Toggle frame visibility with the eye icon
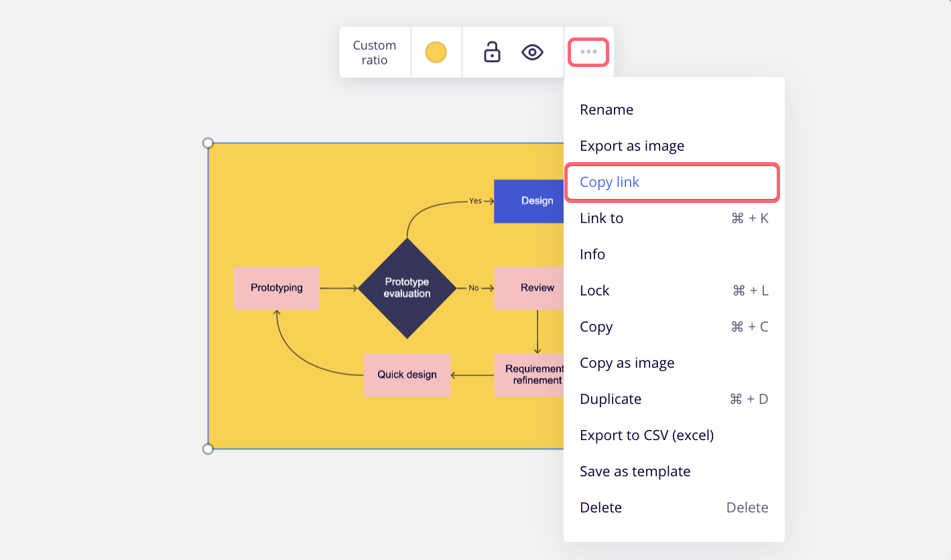This screenshot has height=560, width=951. pyautogui.click(x=532, y=52)
